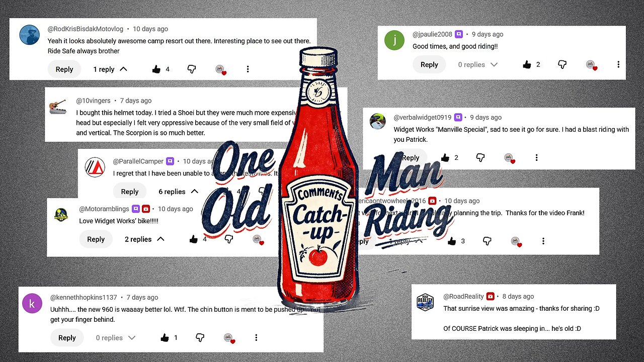Open options menu on verbalwidget0919 comment
Image resolution: width=644 pixels, height=362 pixels.
click(x=536, y=157)
